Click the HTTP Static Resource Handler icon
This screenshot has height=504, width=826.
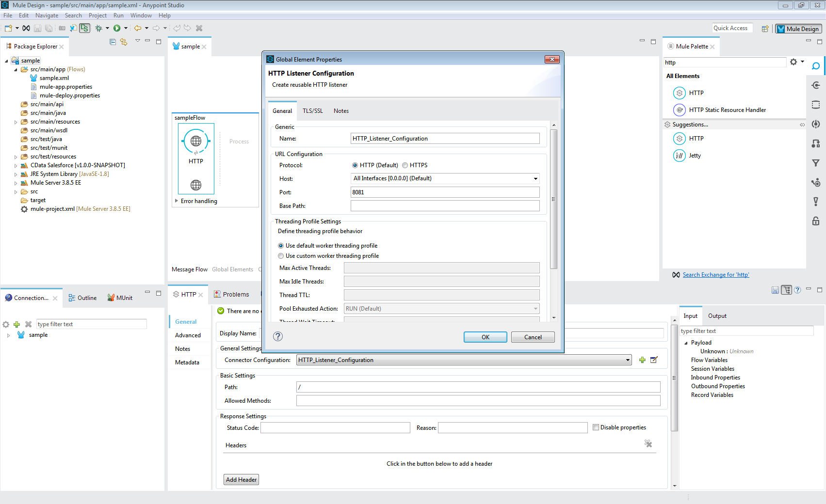[x=680, y=110]
